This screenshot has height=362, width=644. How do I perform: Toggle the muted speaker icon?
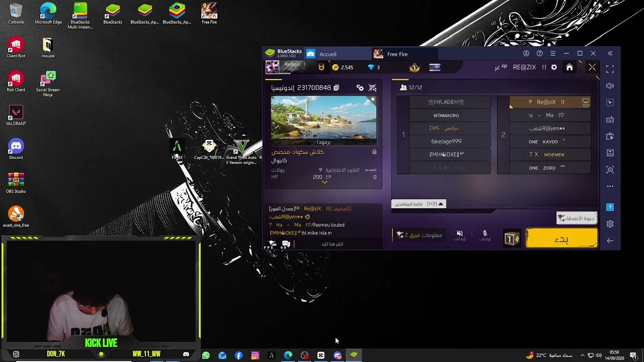[460, 235]
